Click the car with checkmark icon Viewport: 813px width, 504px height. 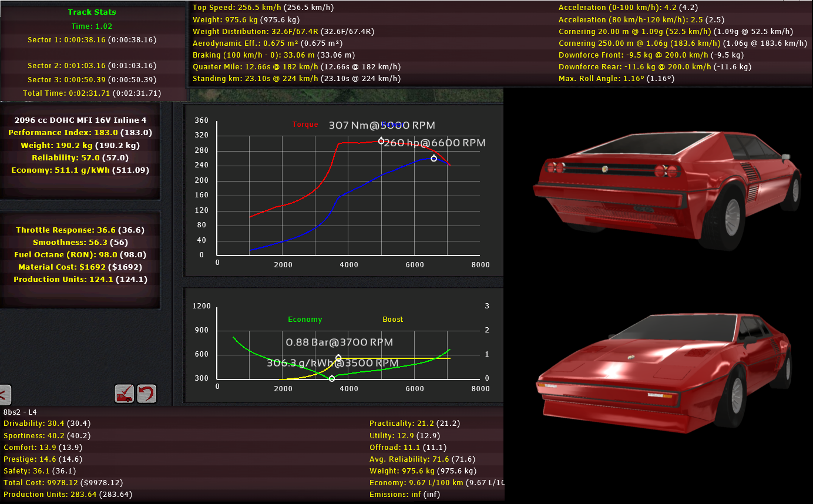pos(125,394)
